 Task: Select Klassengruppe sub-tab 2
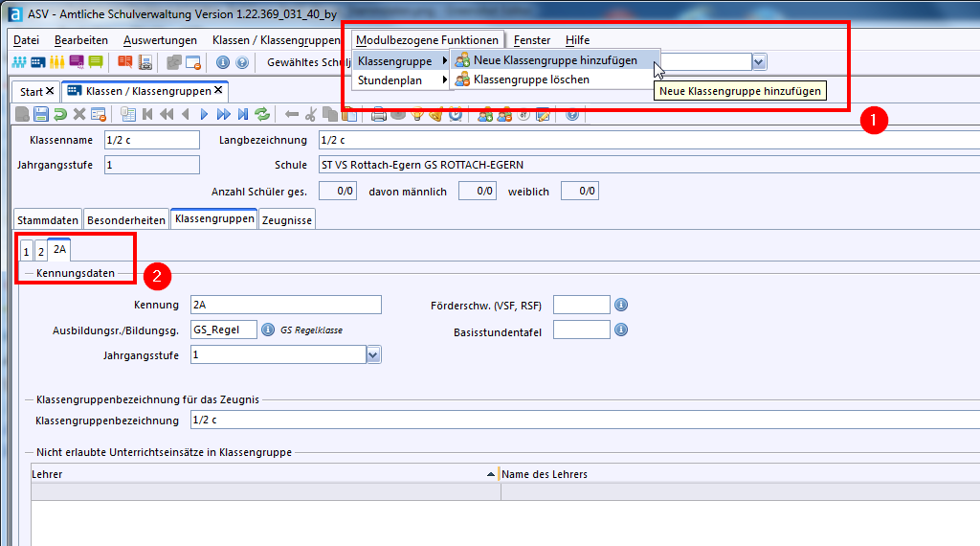click(x=41, y=251)
